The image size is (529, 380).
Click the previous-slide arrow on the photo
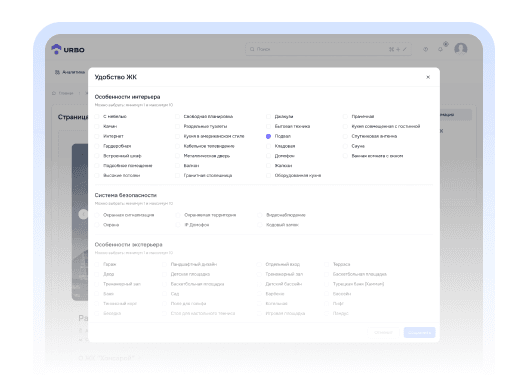tap(83, 214)
